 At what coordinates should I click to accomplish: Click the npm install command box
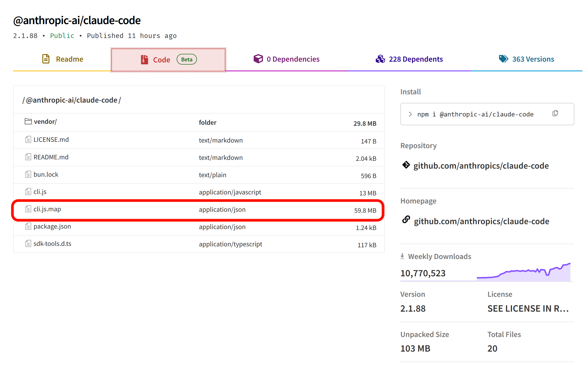(475, 114)
